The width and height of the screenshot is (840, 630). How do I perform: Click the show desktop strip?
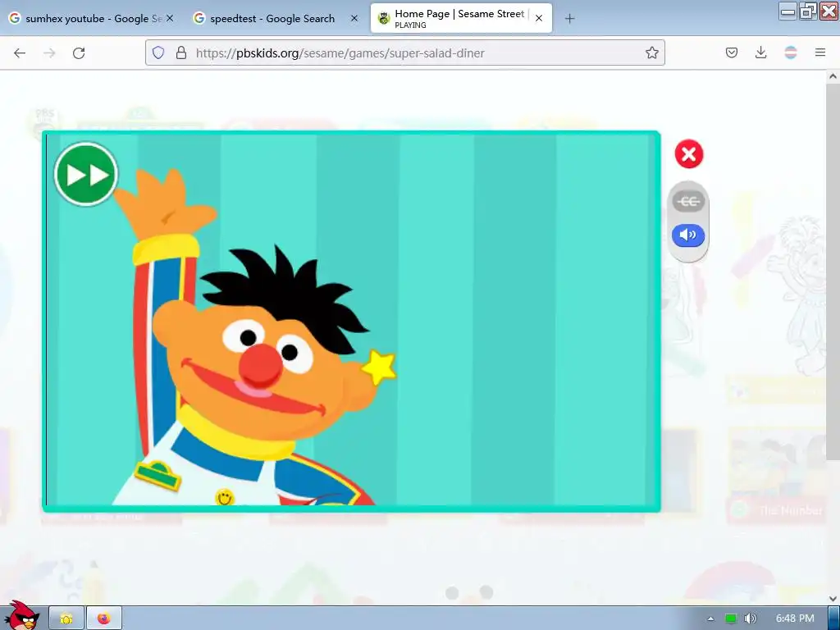[x=833, y=619]
